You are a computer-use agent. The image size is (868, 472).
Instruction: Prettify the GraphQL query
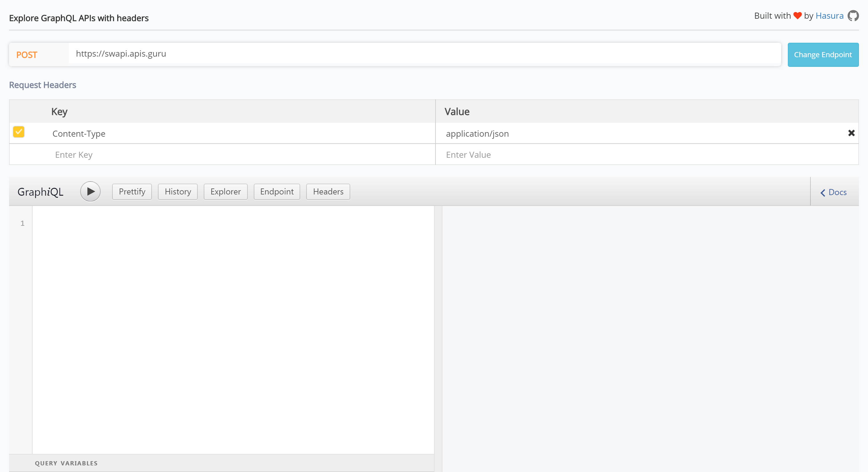[131, 191]
